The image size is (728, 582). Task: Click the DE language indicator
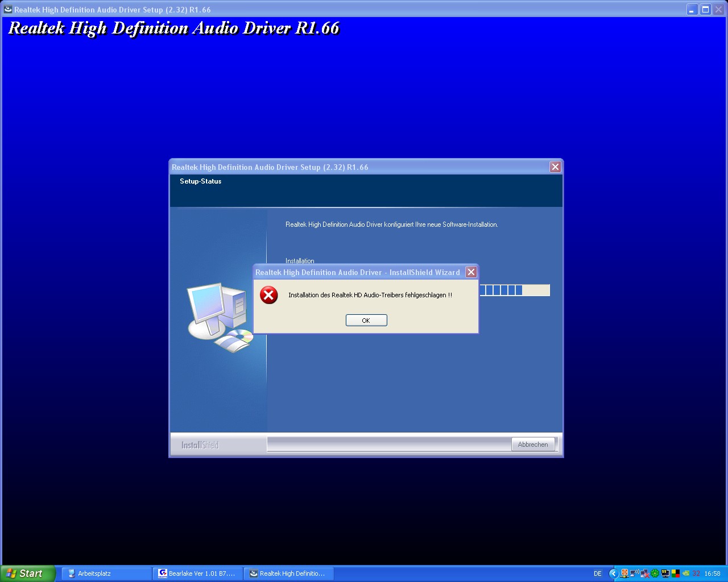click(598, 573)
